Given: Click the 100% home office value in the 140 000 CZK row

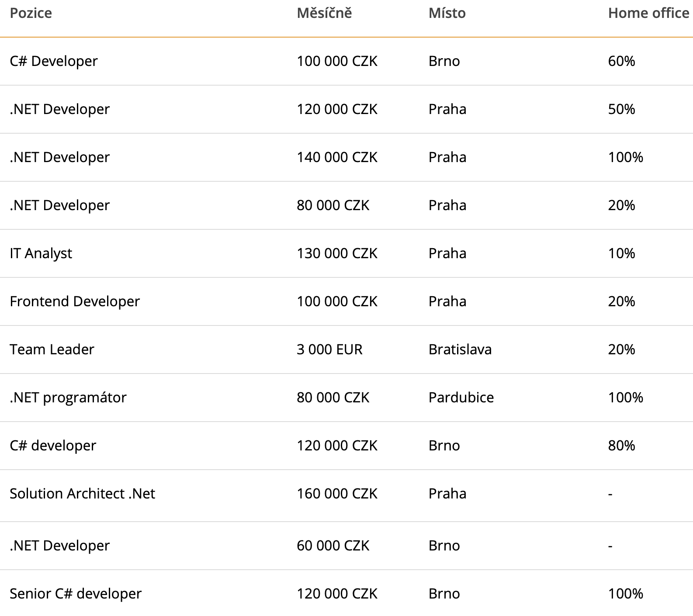Looking at the screenshot, I should pos(625,157).
